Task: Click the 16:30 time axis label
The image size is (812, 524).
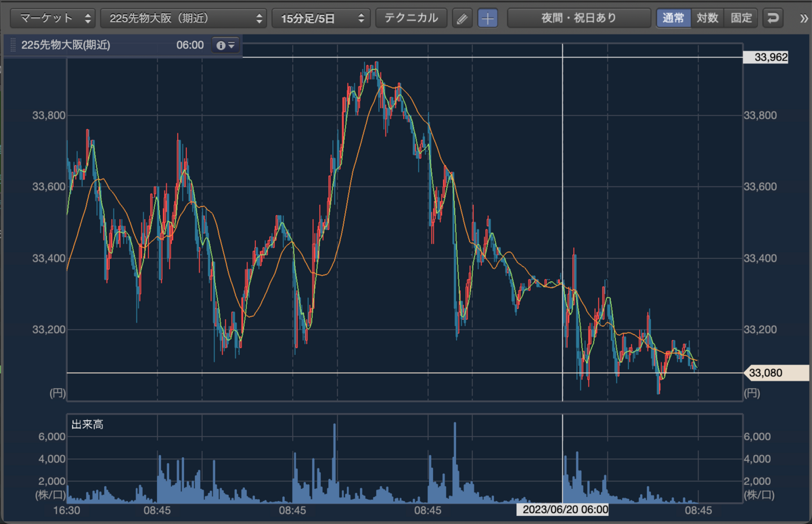Action: click(67, 510)
